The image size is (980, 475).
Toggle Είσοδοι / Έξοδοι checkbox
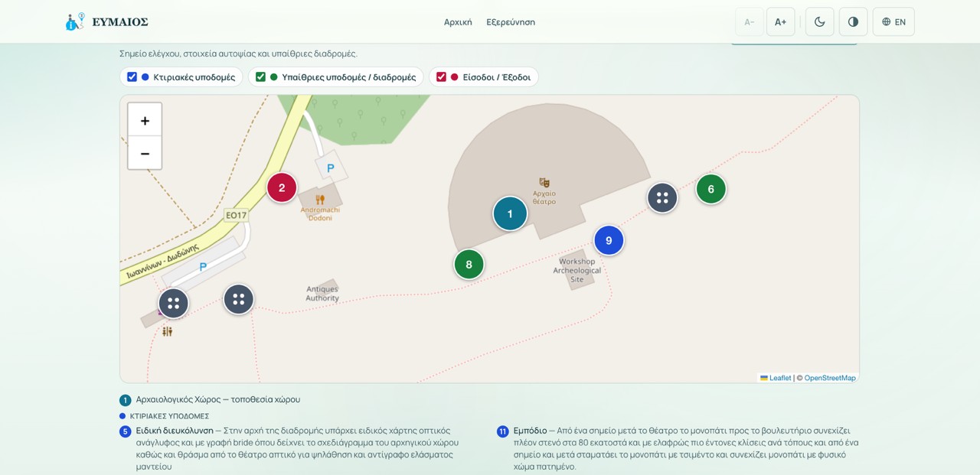point(441,76)
